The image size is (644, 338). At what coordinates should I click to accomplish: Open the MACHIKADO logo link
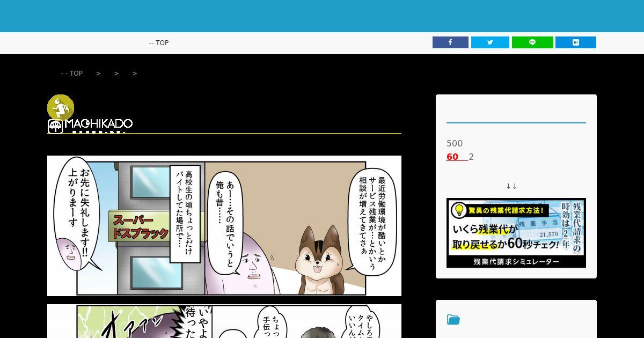click(90, 126)
